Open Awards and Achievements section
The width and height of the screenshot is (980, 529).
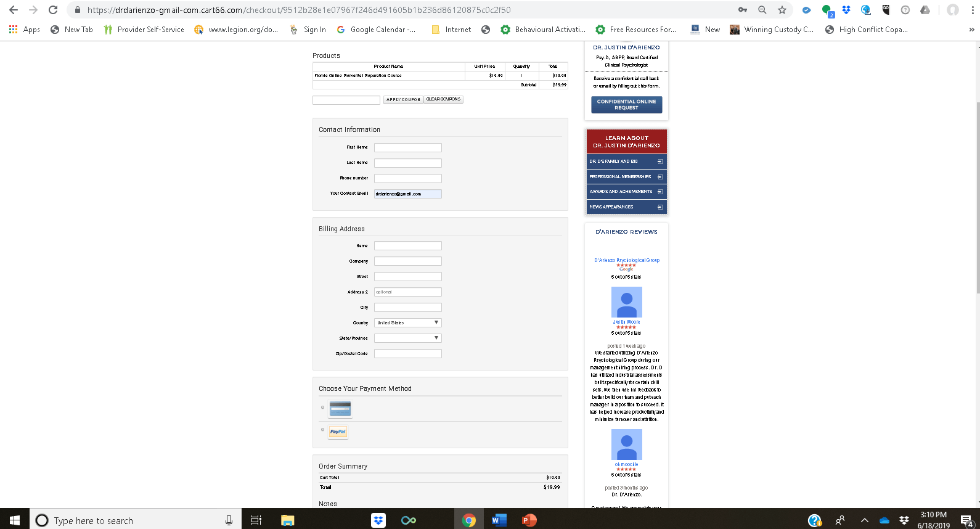pyautogui.click(x=626, y=192)
